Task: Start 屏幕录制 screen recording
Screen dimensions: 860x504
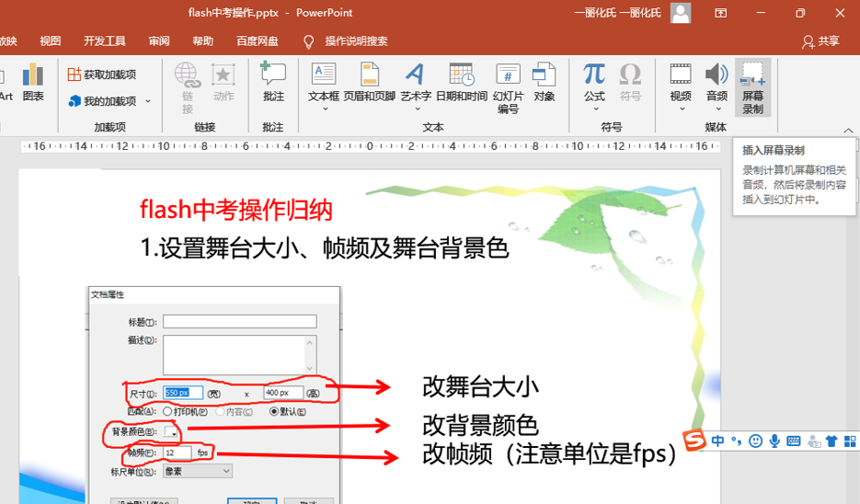Action: click(753, 87)
